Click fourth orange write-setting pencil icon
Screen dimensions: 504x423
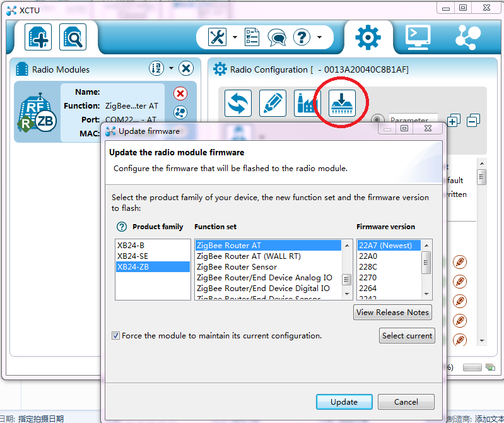(x=460, y=321)
